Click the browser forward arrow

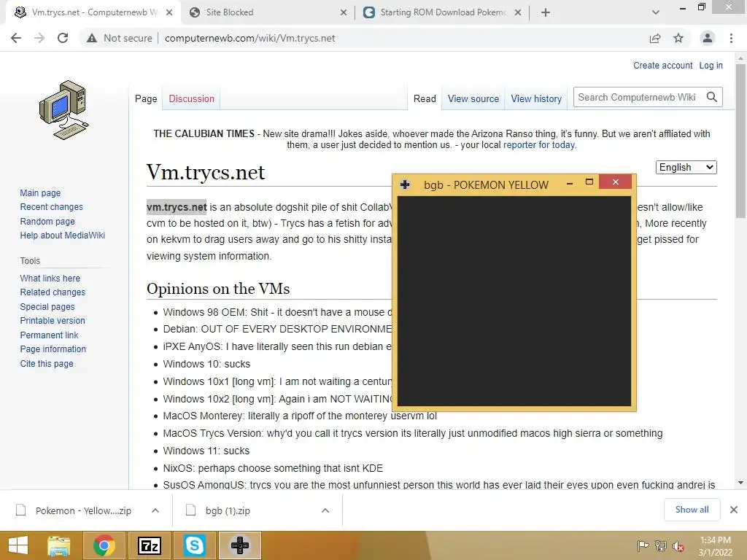pos(39,38)
